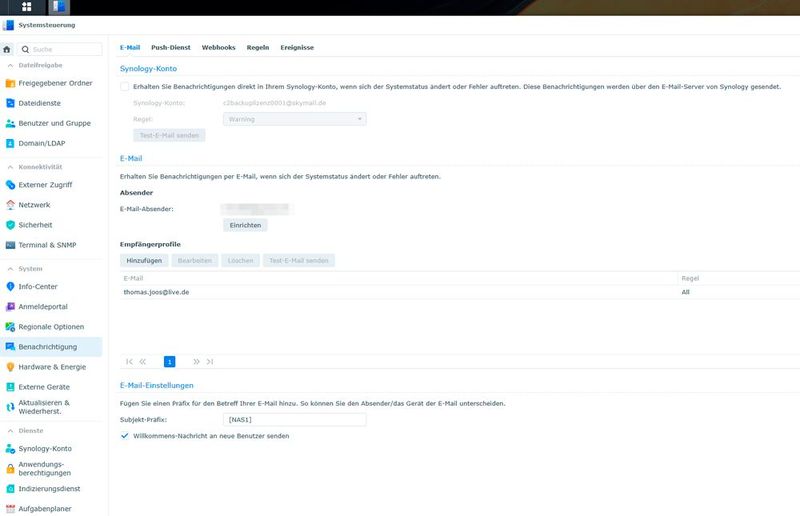Image resolution: width=800 pixels, height=516 pixels.
Task: Click the search magnifier icon
Action: tap(25, 50)
